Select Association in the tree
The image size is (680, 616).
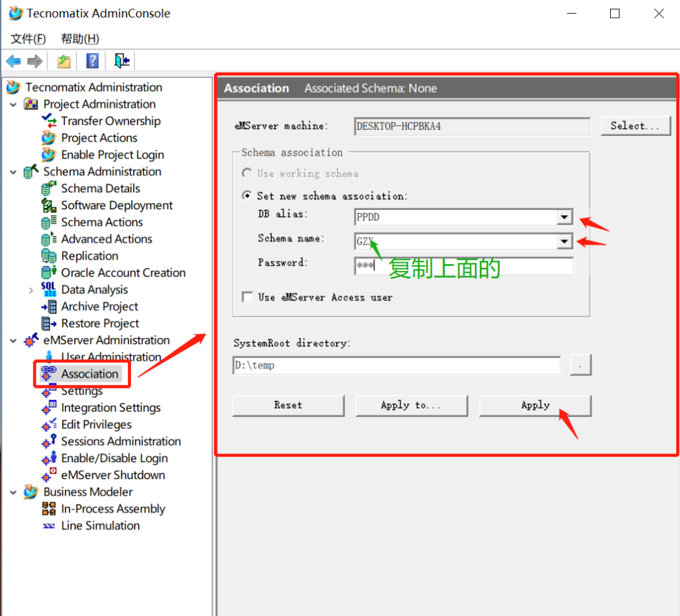pyautogui.click(x=90, y=374)
